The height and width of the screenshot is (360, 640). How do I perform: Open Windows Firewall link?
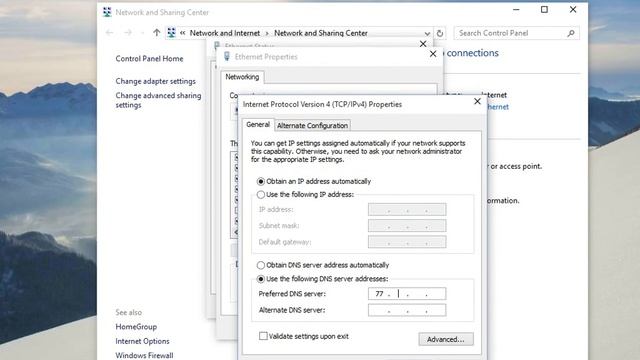point(144,355)
